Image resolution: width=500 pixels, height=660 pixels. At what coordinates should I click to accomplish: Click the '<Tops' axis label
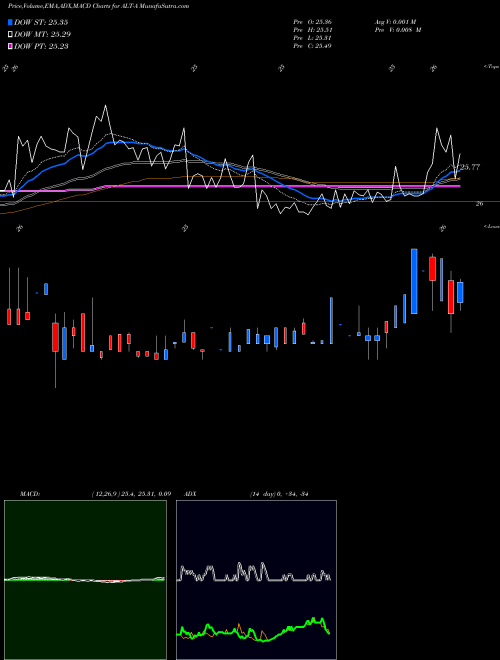click(x=492, y=67)
